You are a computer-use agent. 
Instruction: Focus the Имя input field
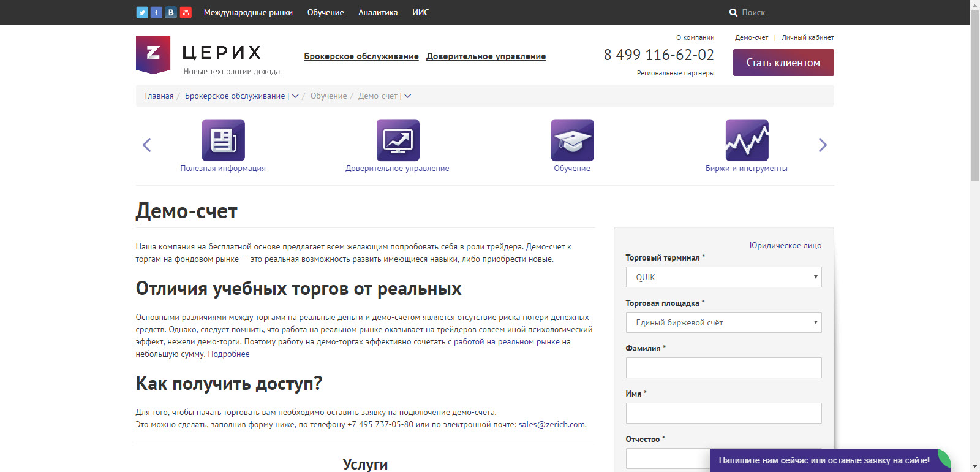click(724, 413)
